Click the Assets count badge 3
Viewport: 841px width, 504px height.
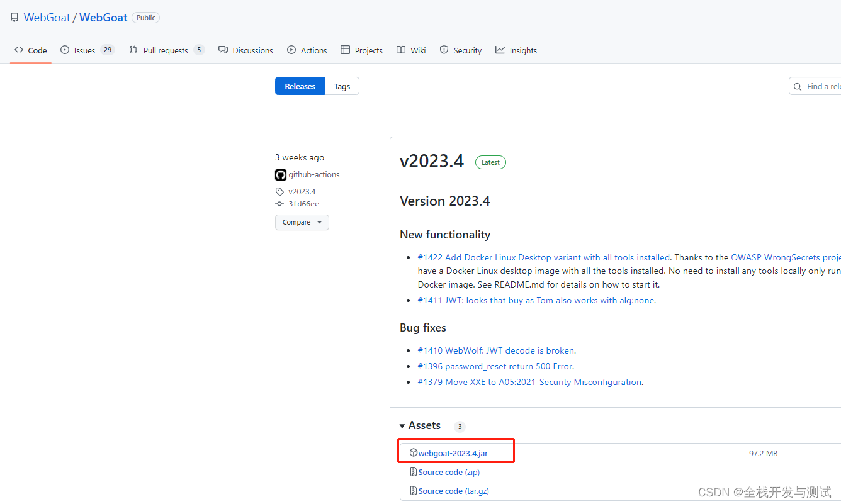(460, 427)
